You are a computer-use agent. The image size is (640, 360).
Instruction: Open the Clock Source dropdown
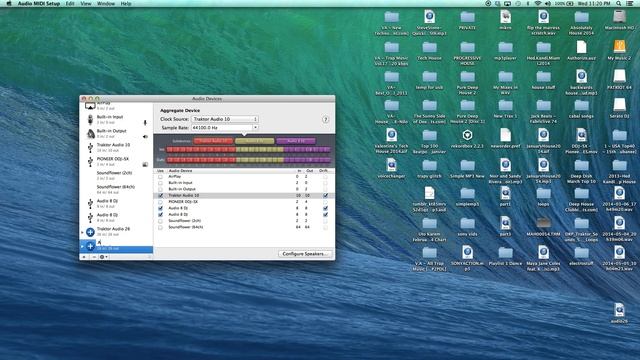[225, 119]
